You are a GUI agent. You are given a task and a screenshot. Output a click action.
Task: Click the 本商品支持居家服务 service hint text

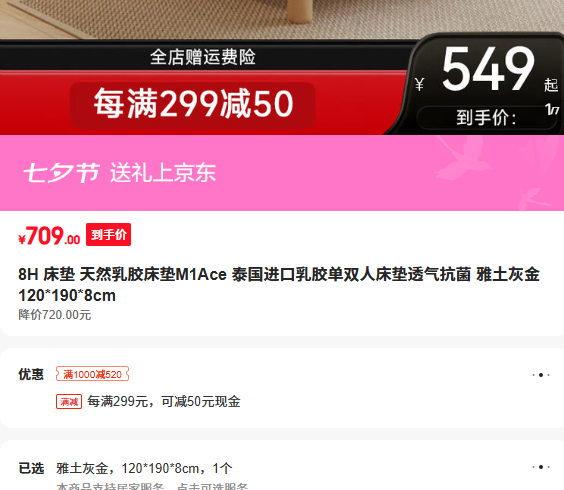tap(110, 486)
